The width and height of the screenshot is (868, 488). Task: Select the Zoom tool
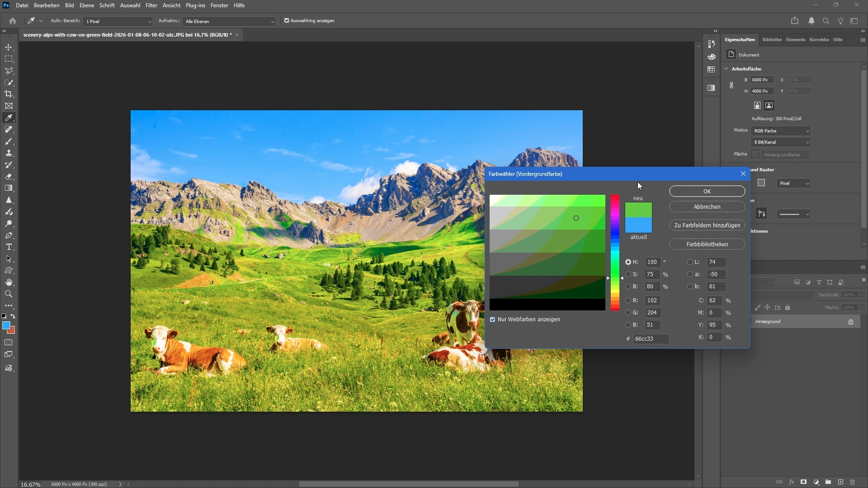(x=9, y=294)
